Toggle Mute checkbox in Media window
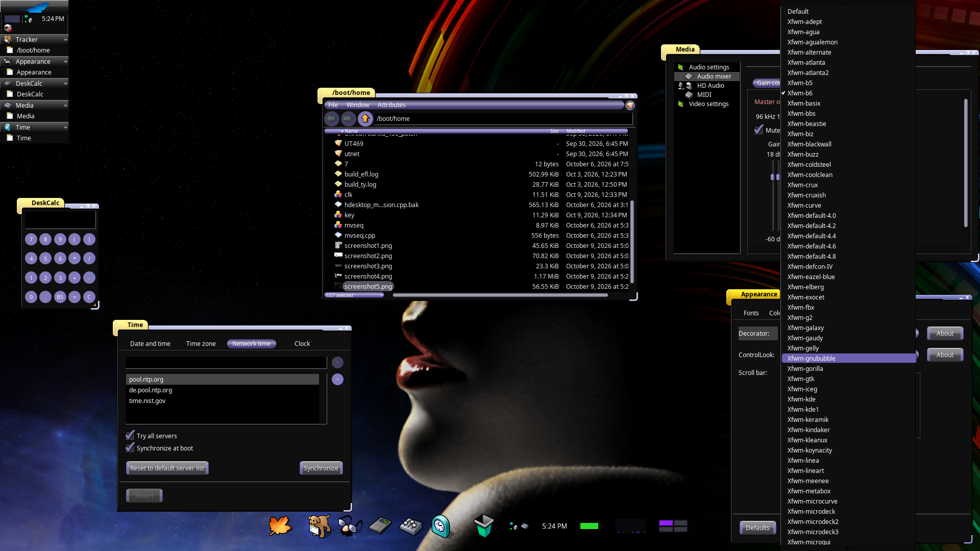Image resolution: width=980 pixels, height=551 pixels. tap(759, 130)
